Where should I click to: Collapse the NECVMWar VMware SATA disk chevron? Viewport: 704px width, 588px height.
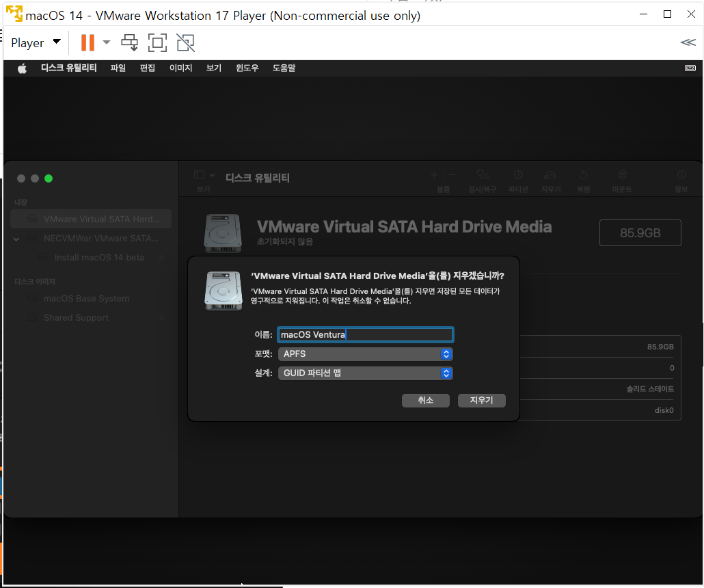pos(16,239)
